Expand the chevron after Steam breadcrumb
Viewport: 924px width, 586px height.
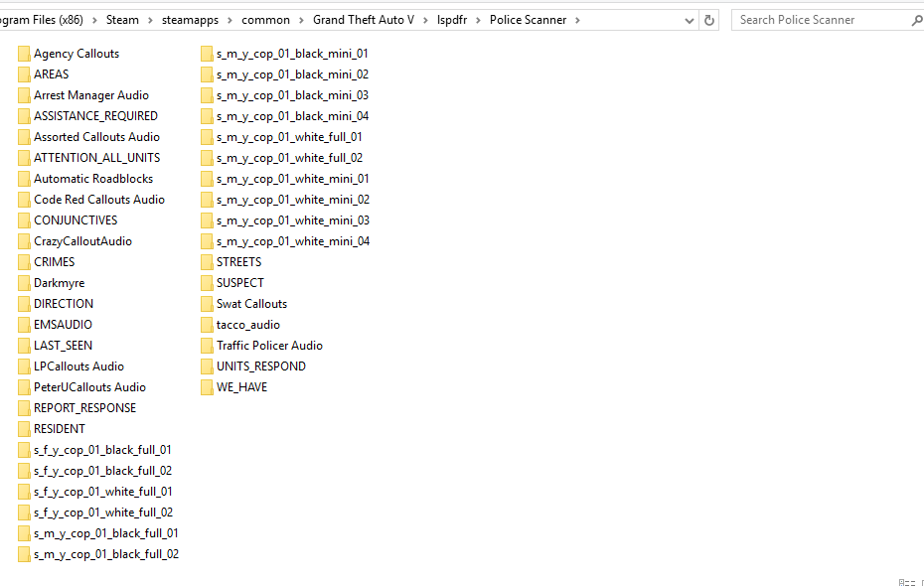(x=150, y=20)
